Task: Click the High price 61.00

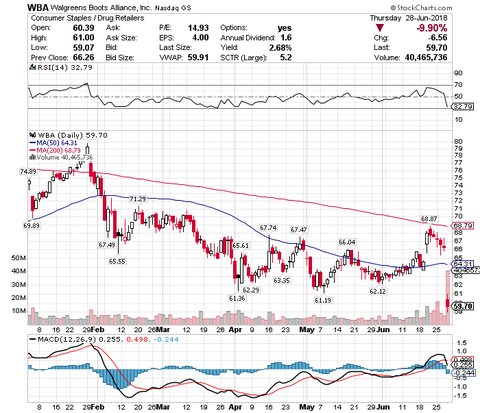Action: [84, 38]
